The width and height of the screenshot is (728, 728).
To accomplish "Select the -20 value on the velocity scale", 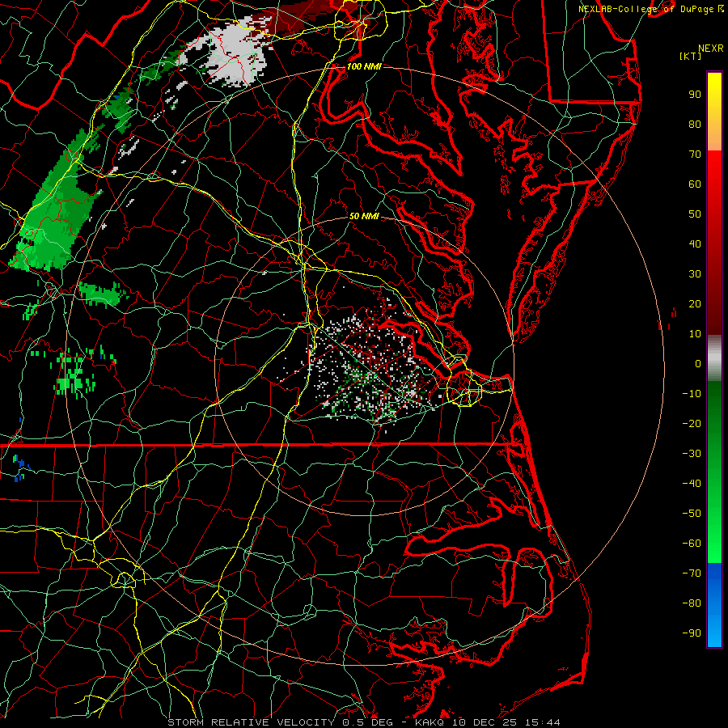I will point(692,424).
